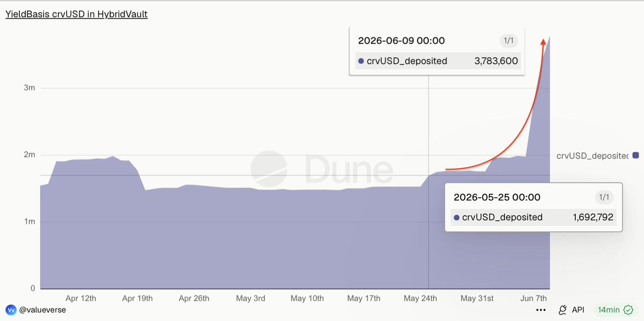
Task: Click the Jun 7th x-axis label
Action: click(x=534, y=298)
